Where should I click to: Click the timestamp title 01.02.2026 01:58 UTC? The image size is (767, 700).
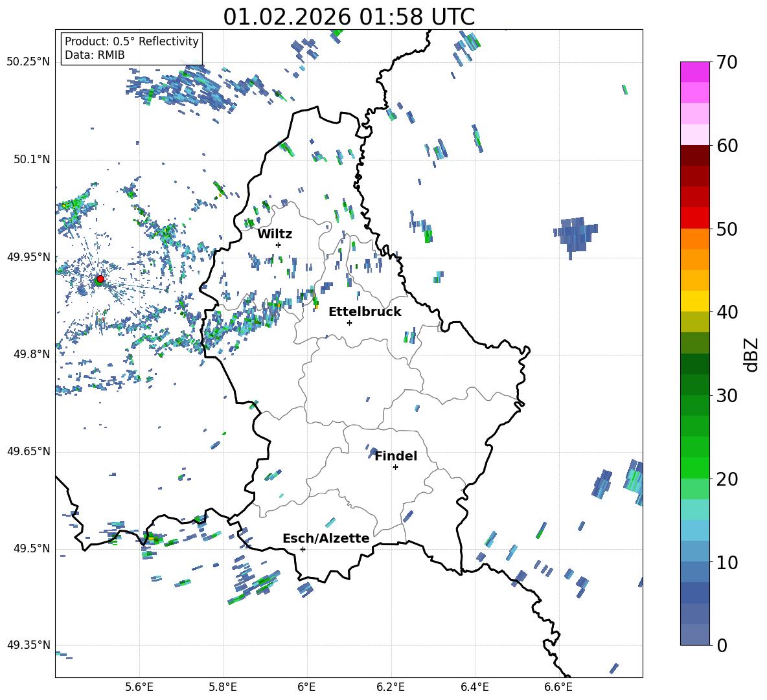[349, 17]
